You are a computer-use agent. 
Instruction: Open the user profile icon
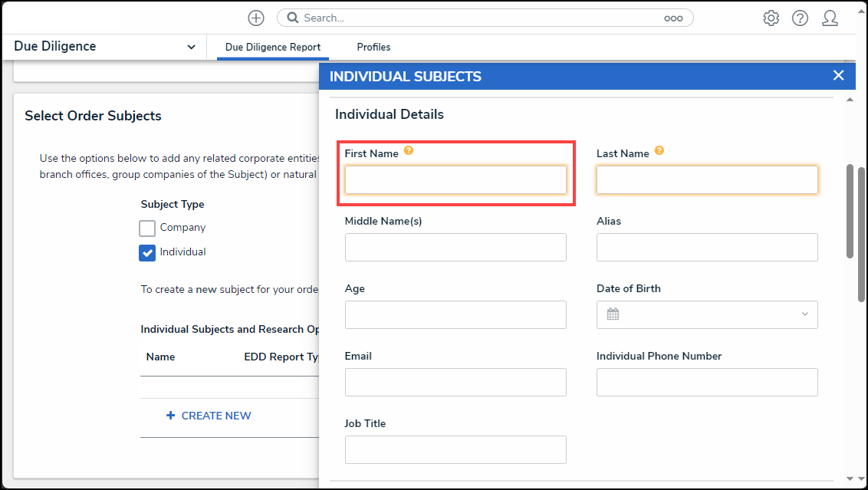point(830,18)
